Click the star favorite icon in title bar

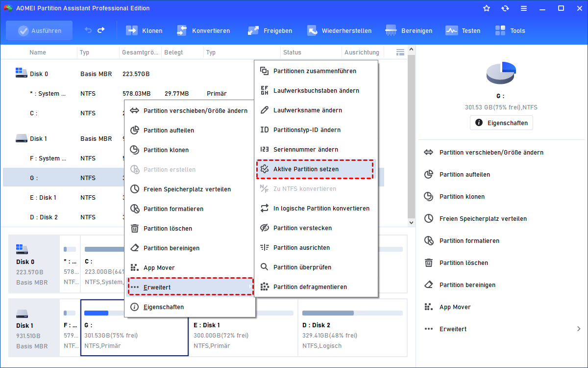point(487,8)
